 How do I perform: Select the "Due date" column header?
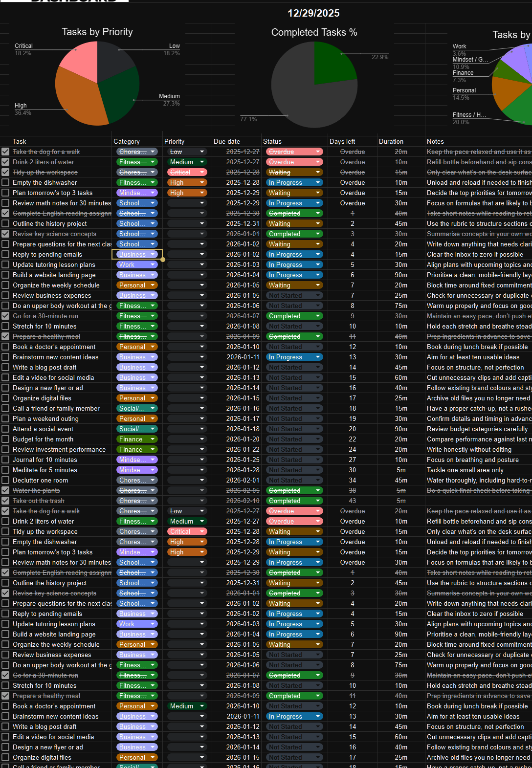click(x=227, y=141)
